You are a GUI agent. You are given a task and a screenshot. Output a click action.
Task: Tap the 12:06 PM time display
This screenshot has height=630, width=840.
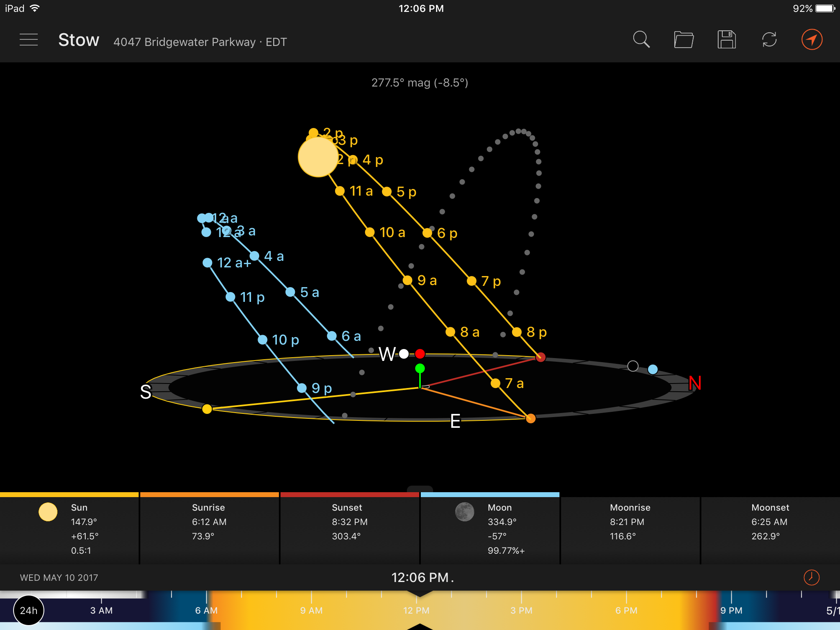pos(420,577)
